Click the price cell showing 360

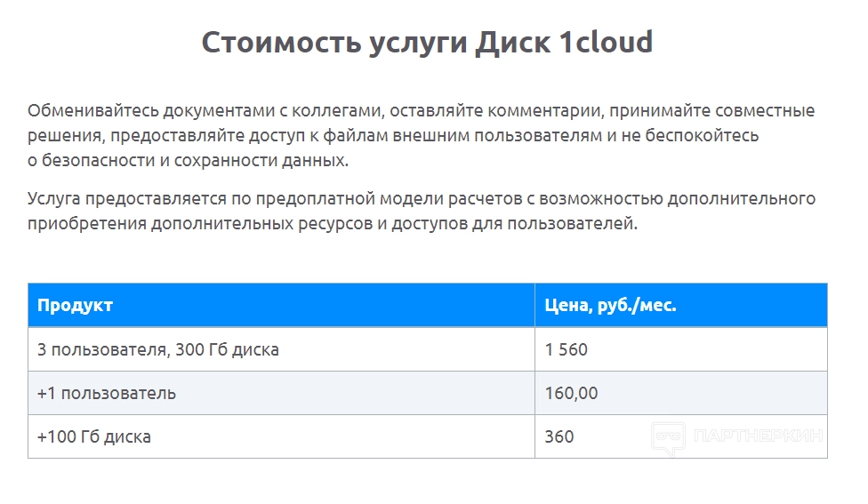click(x=559, y=436)
